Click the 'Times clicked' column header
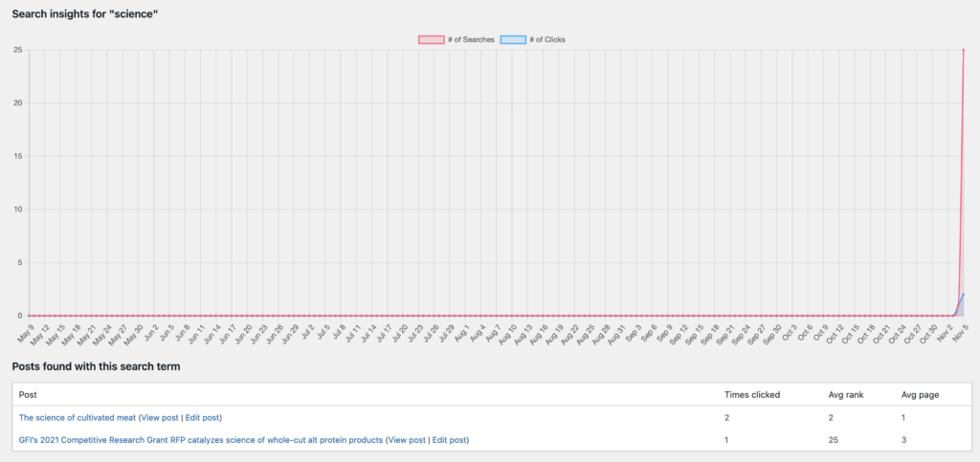The width and height of the screenshot is (980, 462). (x=752, y=394)
